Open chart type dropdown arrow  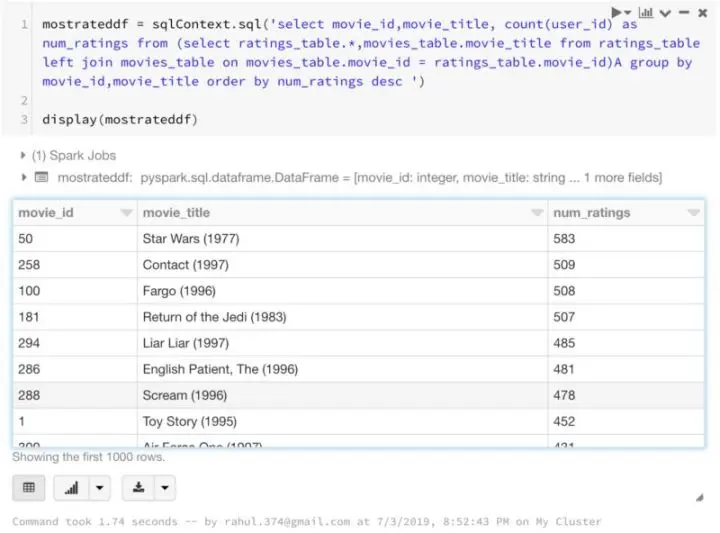[99, 488]
